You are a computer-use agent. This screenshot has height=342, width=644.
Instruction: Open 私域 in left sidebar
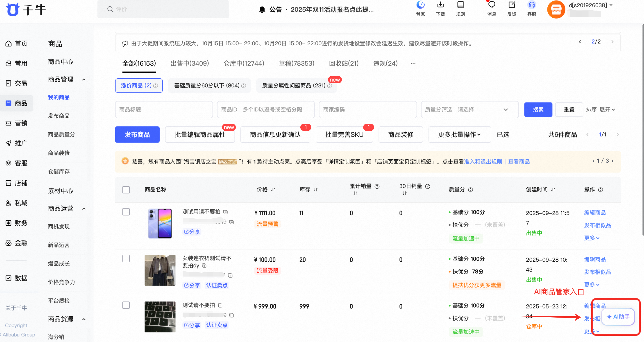click(x=17, y=203)
